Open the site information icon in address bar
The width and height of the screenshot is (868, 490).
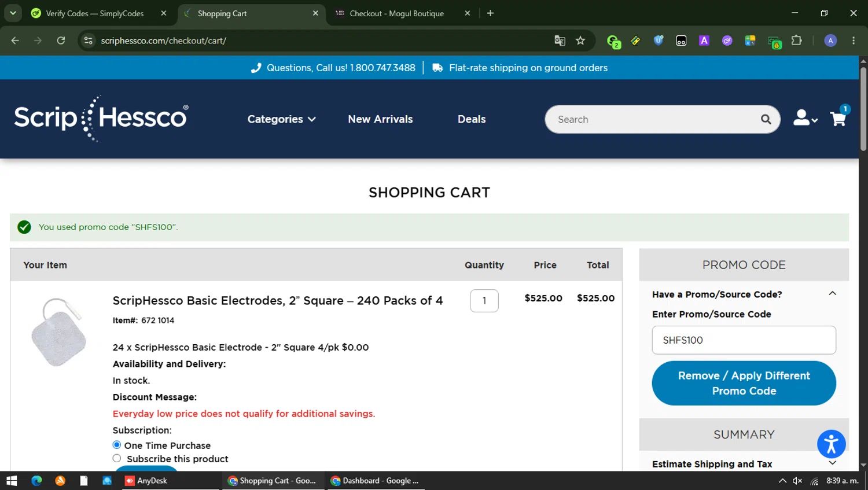(88, 40)
